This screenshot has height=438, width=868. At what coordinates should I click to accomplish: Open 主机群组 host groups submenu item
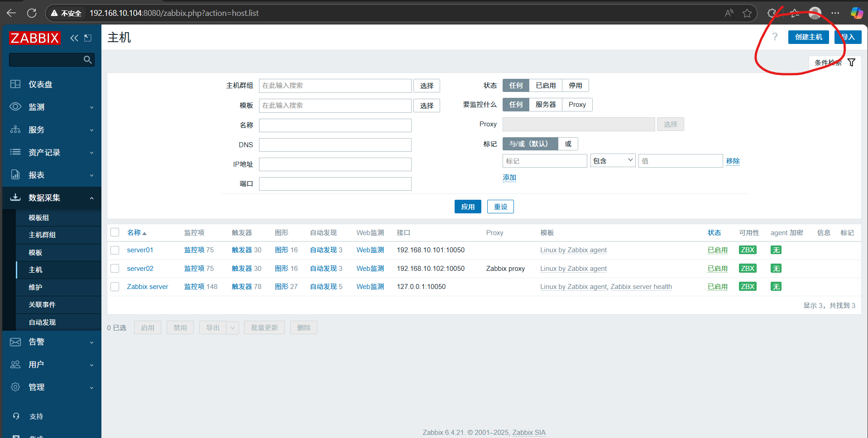coord(58,235)
